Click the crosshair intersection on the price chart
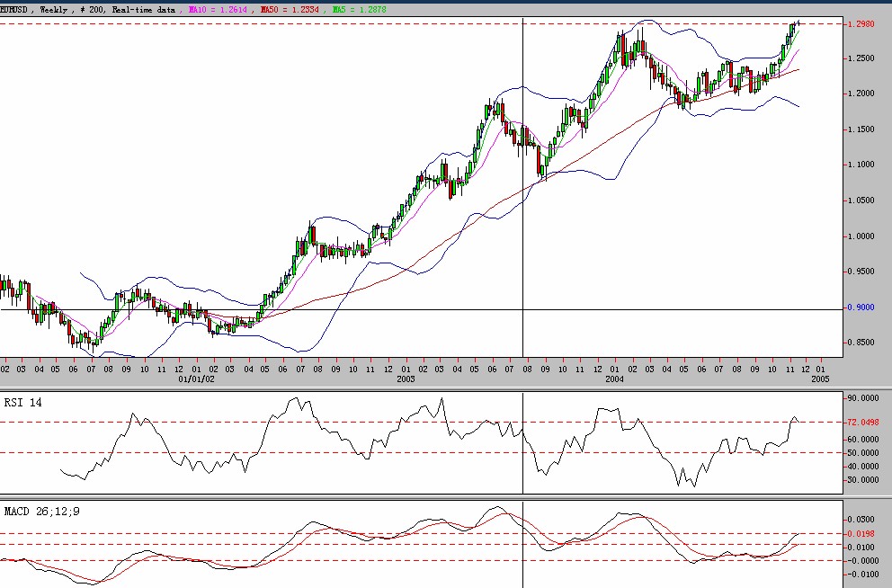The height and width of the screenshot is (588, 892). point(522,309)
